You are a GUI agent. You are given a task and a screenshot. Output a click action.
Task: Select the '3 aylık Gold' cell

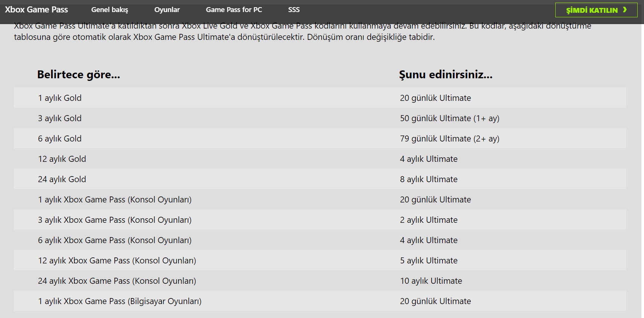coord(60,118)
